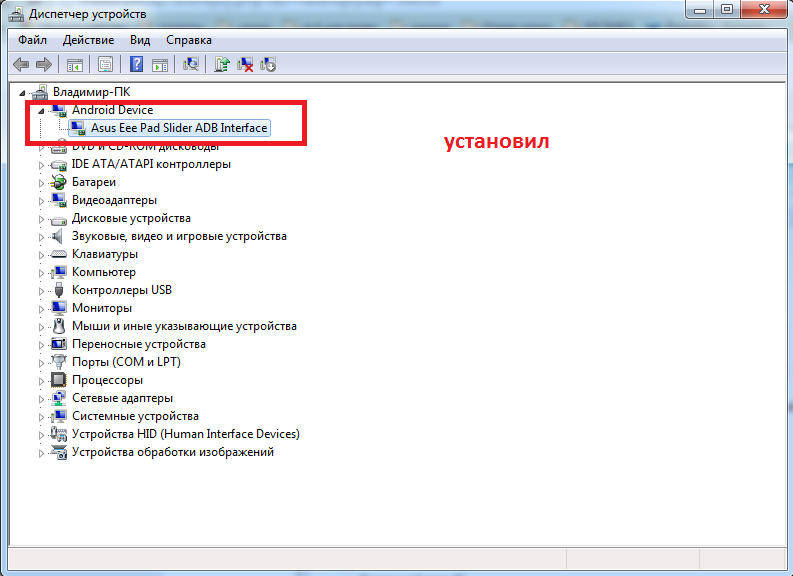Open the Справка menu

click(188, 40)
